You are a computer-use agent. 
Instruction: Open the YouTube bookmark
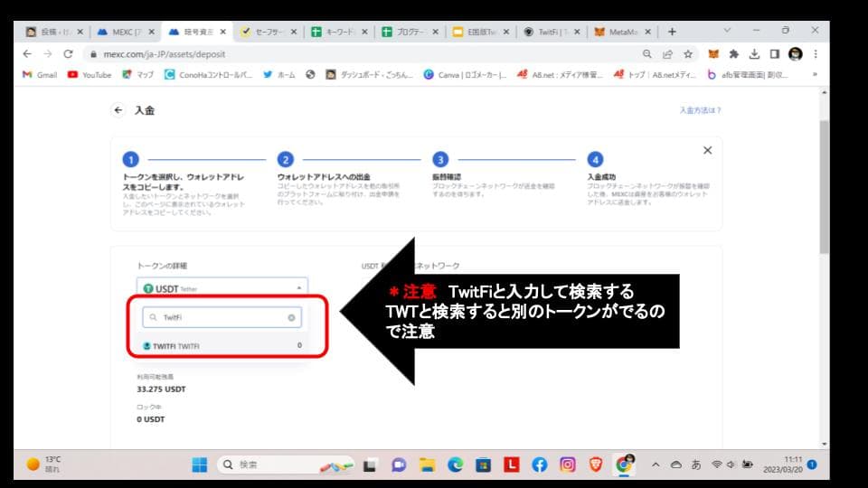(90, 75)
